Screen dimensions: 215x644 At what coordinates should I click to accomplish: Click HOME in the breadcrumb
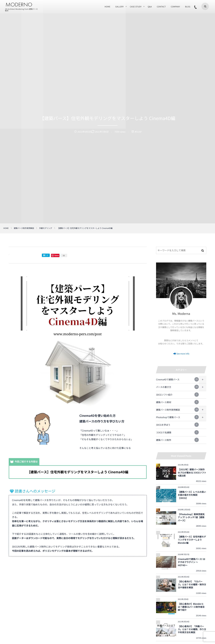(x=6, y=228)
